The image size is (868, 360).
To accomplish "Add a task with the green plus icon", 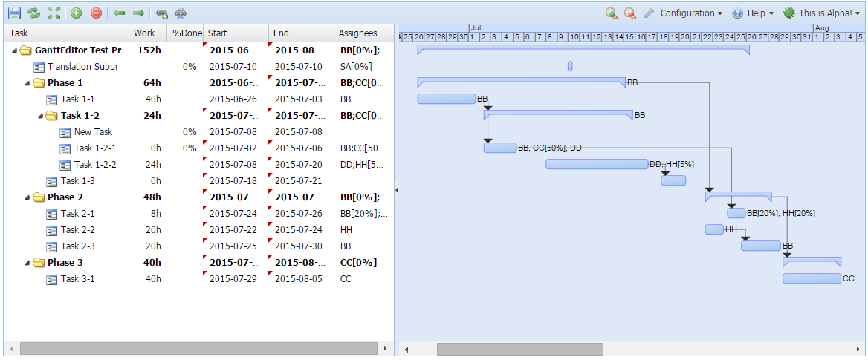I will pos(77,13).
